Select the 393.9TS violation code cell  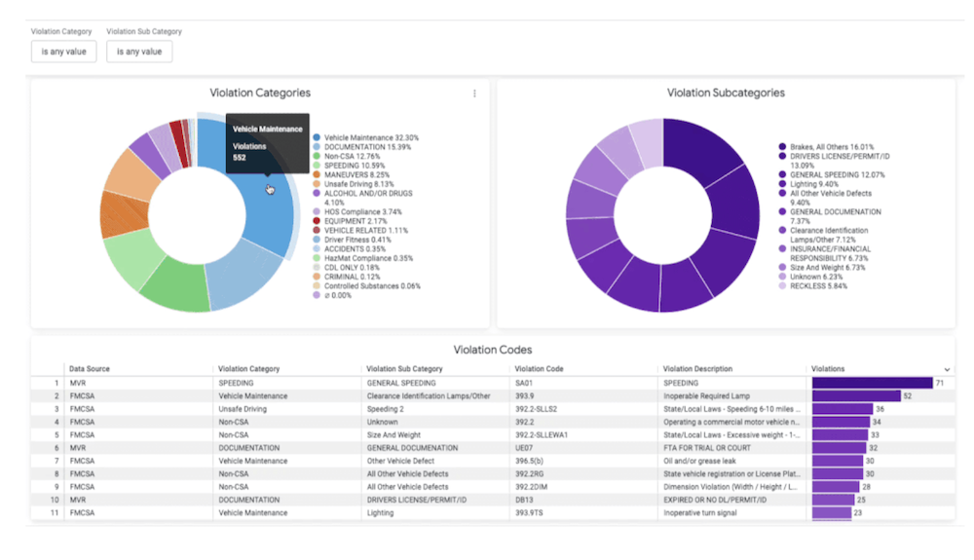tap(582, 513)
